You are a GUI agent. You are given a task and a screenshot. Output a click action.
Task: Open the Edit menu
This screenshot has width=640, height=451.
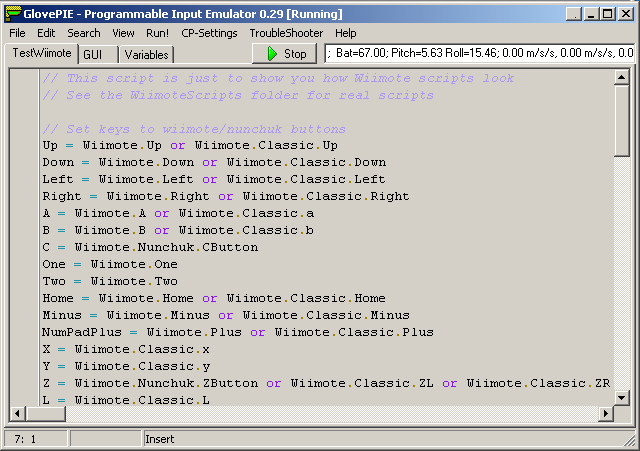pyautogui.click(x=46, y=33)
